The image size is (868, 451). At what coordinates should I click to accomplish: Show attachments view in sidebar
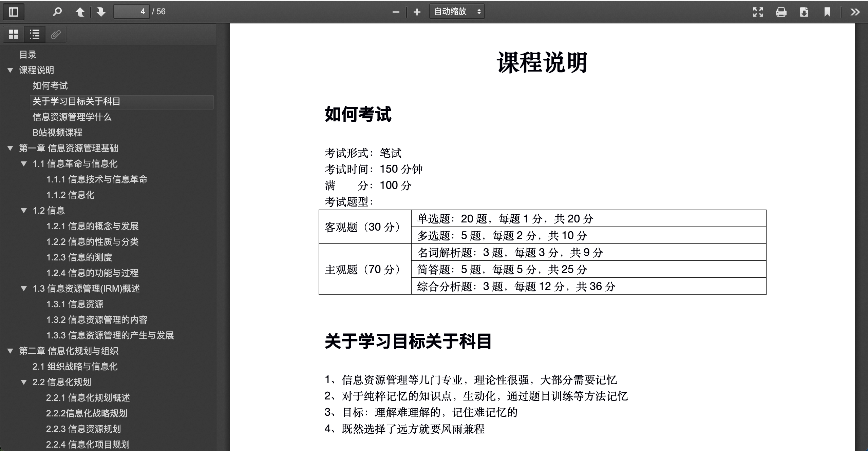tap(56, 34)
